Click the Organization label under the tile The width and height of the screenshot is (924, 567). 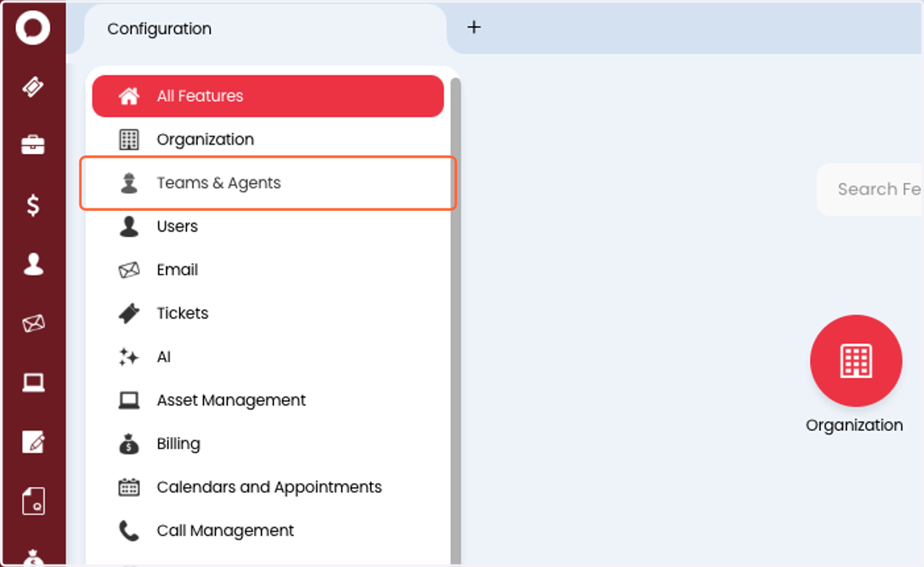(855, 425)
